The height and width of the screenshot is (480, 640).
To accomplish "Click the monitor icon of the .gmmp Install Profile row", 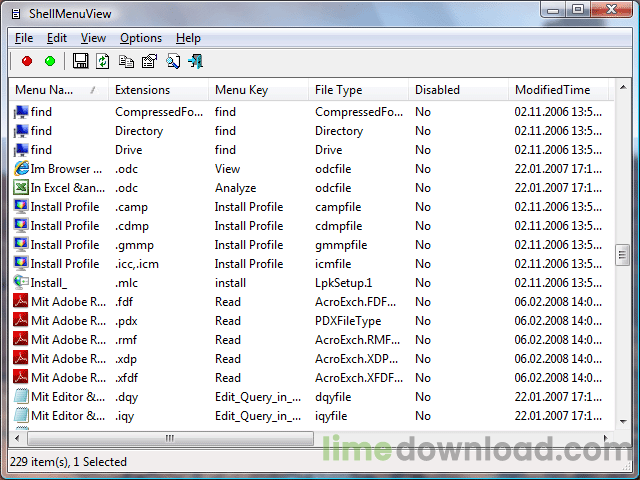I will (21, 244).
